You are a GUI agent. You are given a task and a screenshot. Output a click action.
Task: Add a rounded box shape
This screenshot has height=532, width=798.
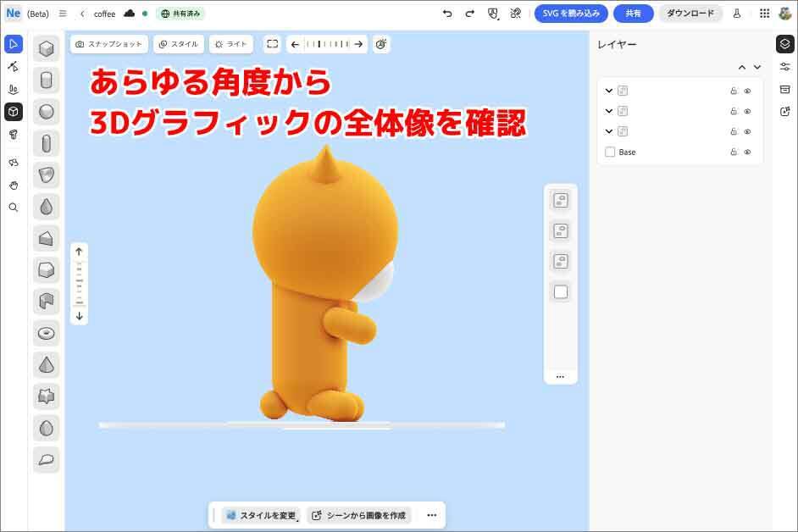click(x=47, y=270)
